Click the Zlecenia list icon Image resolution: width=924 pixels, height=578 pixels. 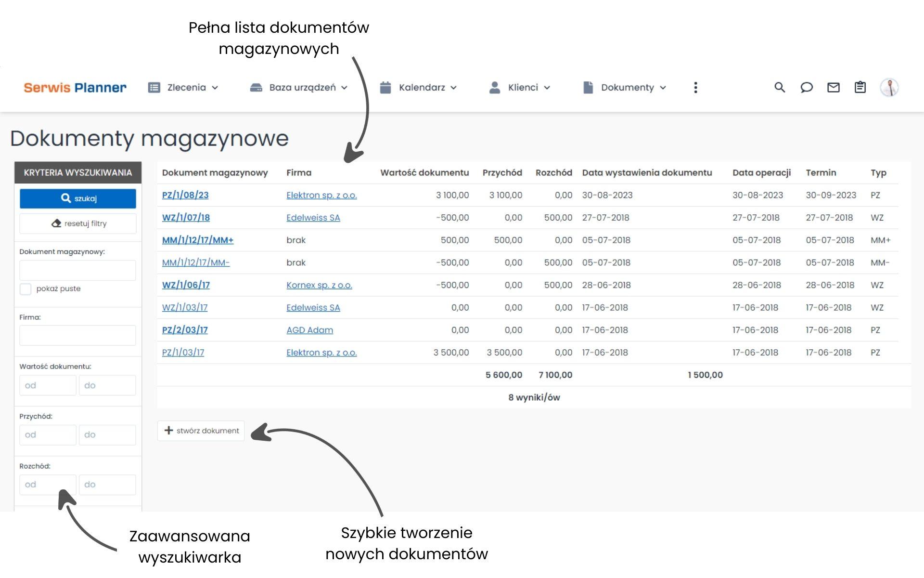coord(154,88)
